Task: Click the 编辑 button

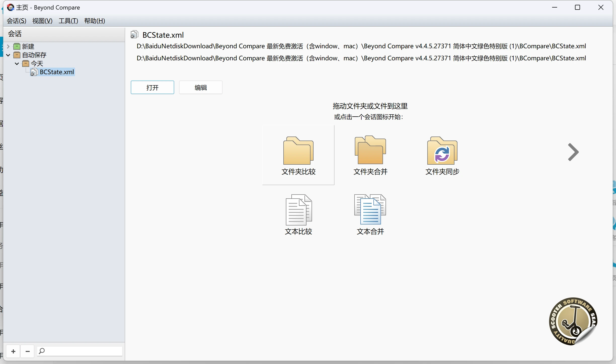Action: [x=201, y=87]
